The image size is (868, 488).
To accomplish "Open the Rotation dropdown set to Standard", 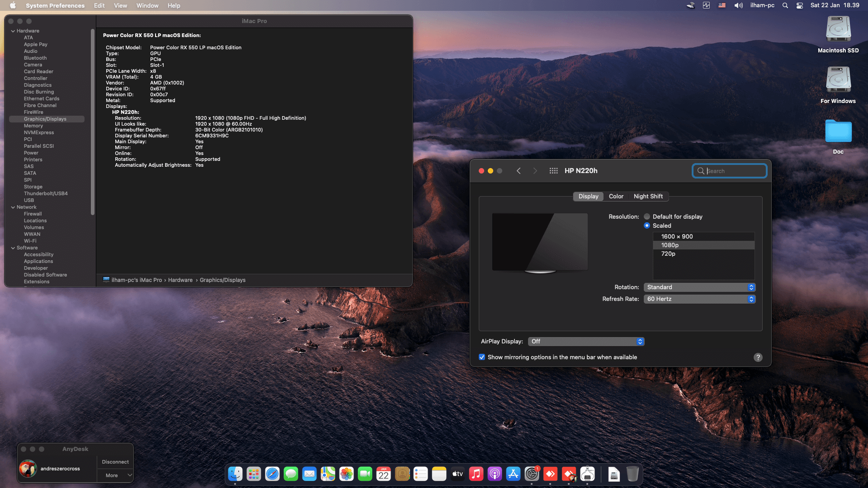I will 699,287.
